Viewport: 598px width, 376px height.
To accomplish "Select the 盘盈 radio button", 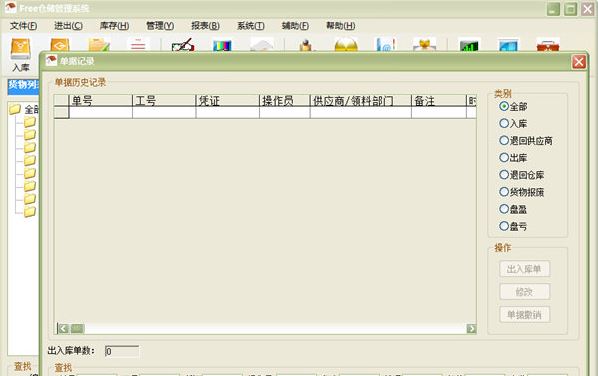I will [504, 209].
